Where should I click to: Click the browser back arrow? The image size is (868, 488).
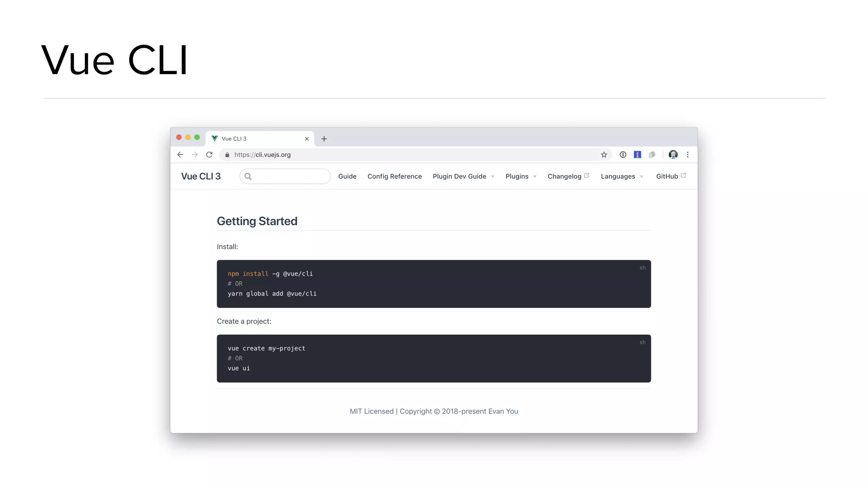(x=180, y=155)
